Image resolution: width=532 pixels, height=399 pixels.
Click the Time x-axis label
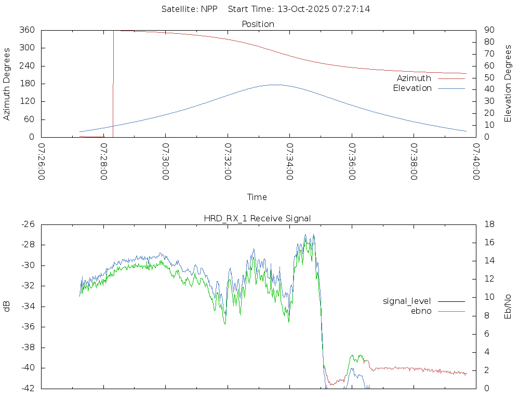pyautogui.click(x=257, y=197)
